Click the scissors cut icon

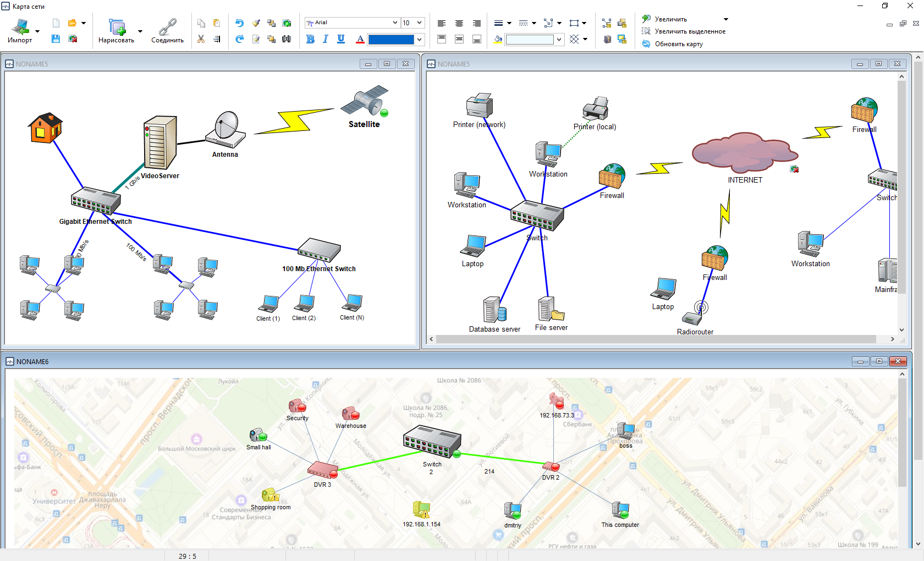(201, 39)
